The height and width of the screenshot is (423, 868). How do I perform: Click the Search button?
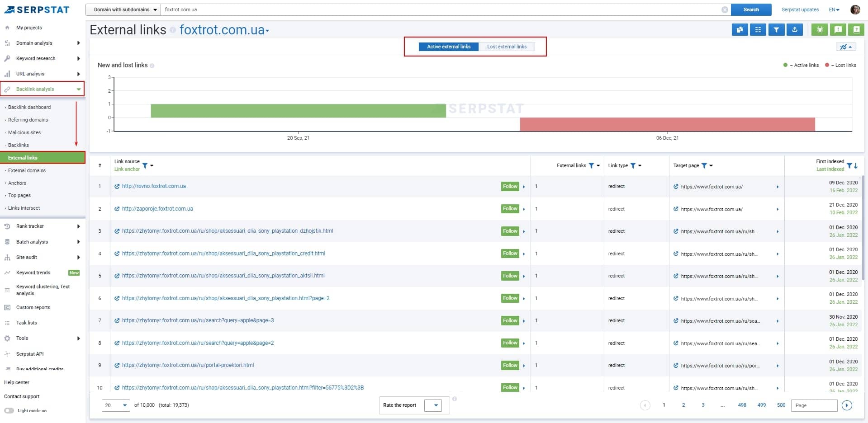751,9
